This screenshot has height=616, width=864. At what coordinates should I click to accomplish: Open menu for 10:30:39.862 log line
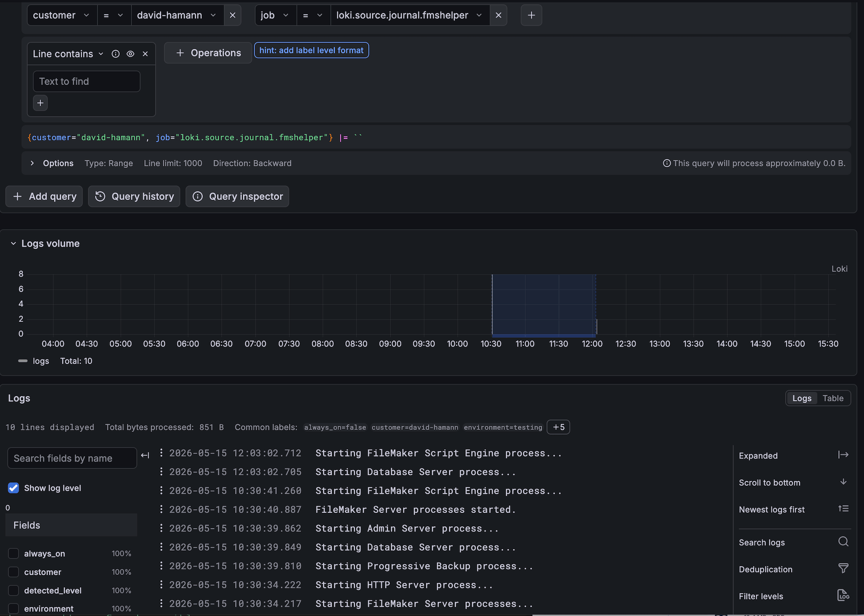[161, 527]
